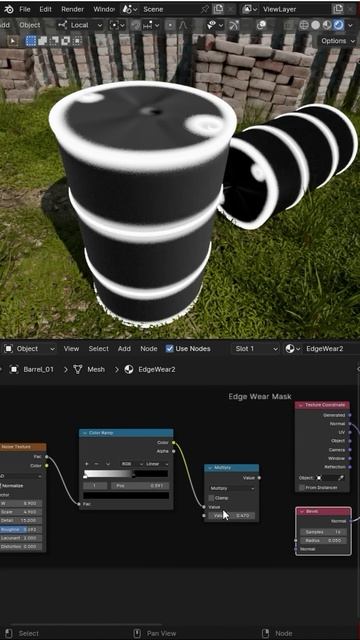The height and width of the screenshot is (640, 360).
Task: Open the Multiply operation dropdown
Action: [x=231, y=488]
